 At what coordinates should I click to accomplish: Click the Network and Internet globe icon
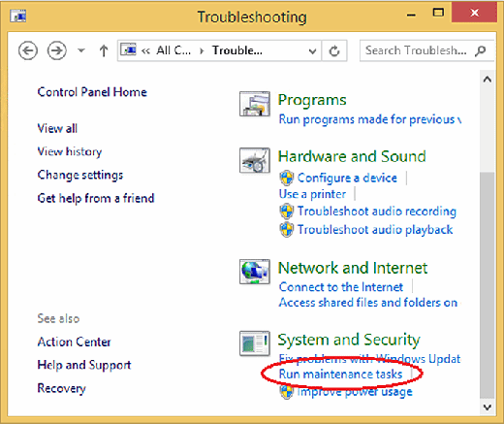(255, 272)
